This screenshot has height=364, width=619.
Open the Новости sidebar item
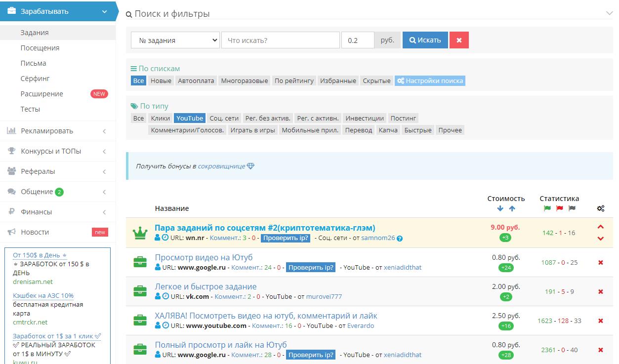pyautogui.click(x=58, y=232)
